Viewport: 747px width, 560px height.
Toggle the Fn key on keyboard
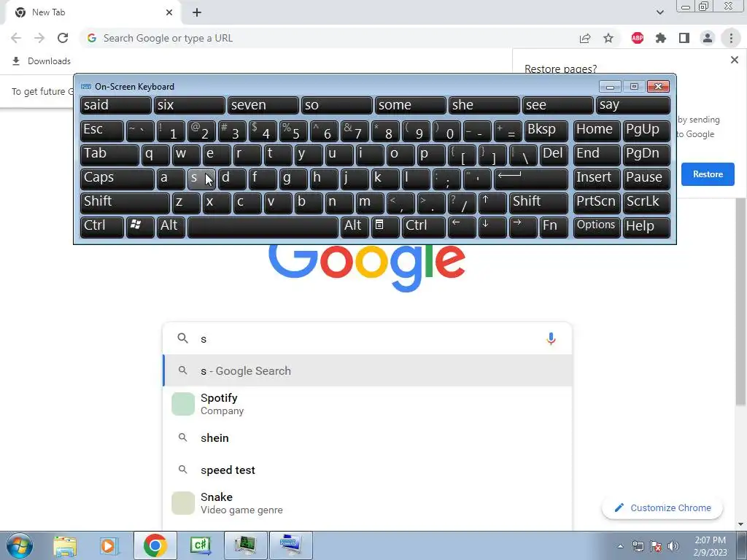tap(554, 226)
